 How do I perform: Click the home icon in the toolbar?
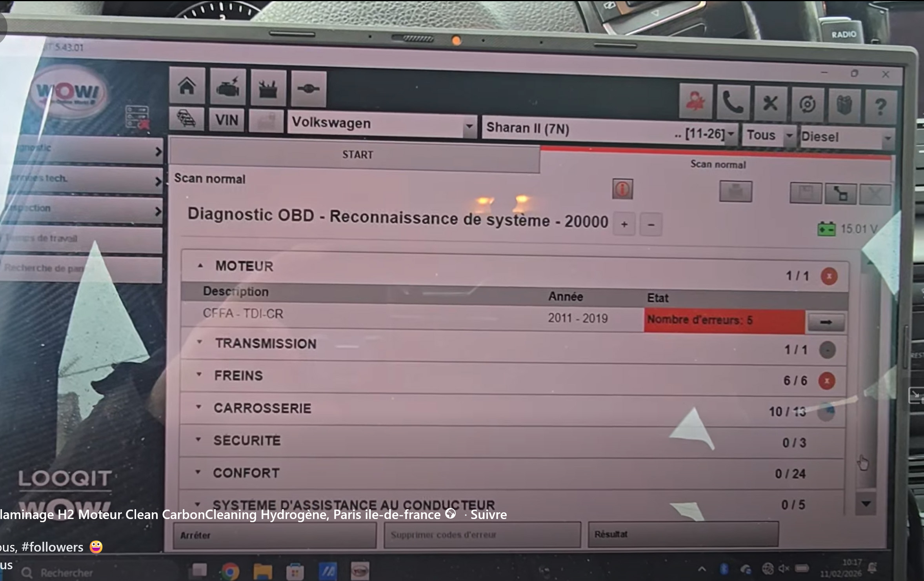pos(187,86)
